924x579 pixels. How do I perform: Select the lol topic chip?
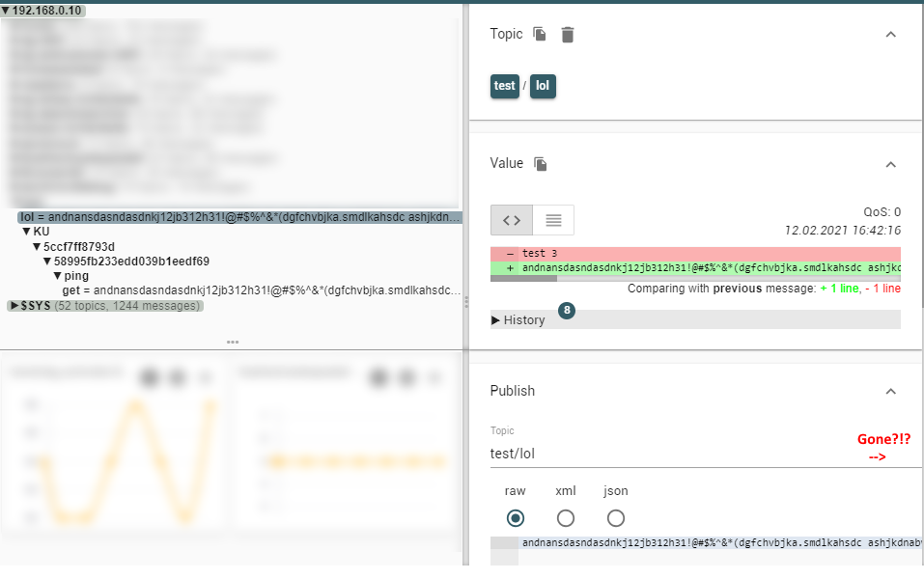click(x=542, y=86)
